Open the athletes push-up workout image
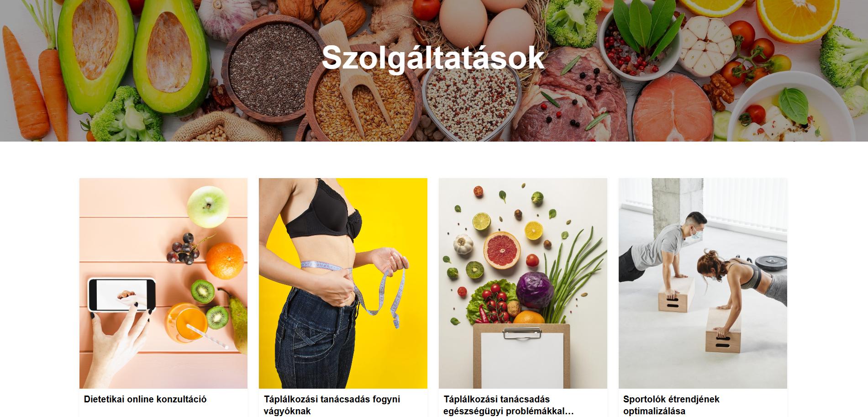The height and width of the screenshot is (417, 868). (x=703, y=283)
